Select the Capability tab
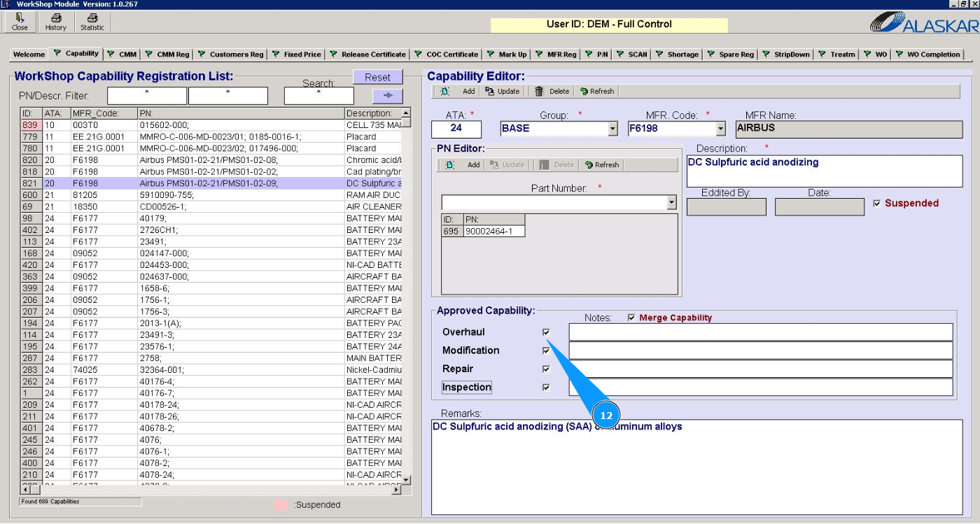 pos(77,53)
